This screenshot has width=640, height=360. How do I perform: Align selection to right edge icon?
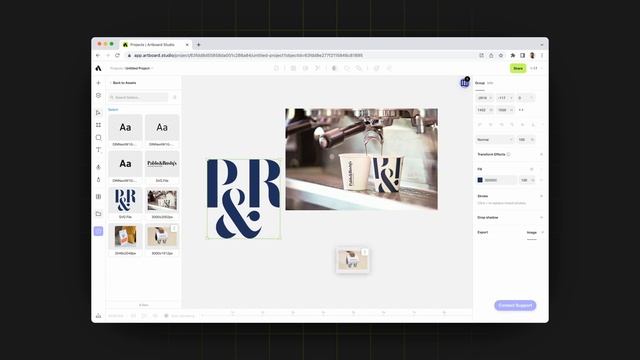click(x=501, y=124)
